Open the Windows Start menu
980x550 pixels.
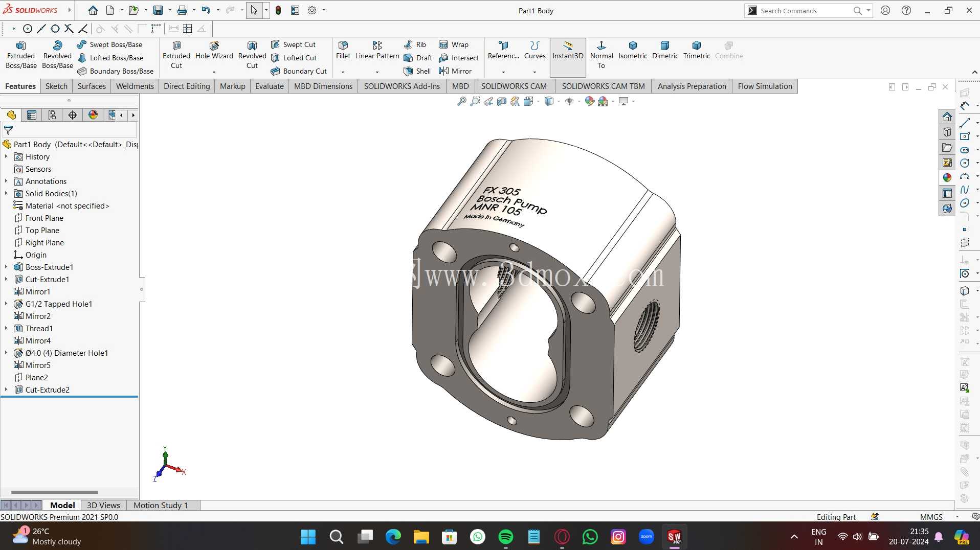click(x=308, y=537)
